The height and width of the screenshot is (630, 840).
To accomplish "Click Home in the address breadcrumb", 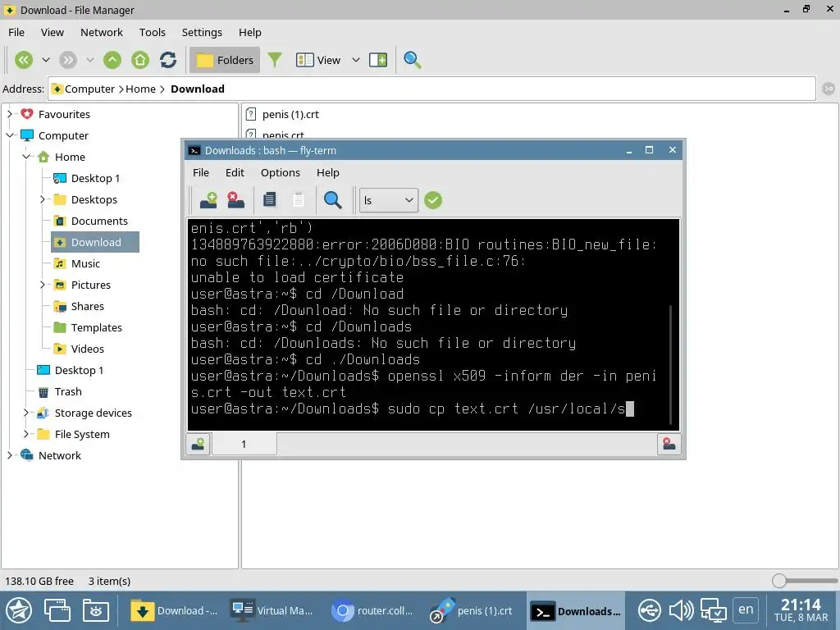I will tap(140, 89).
